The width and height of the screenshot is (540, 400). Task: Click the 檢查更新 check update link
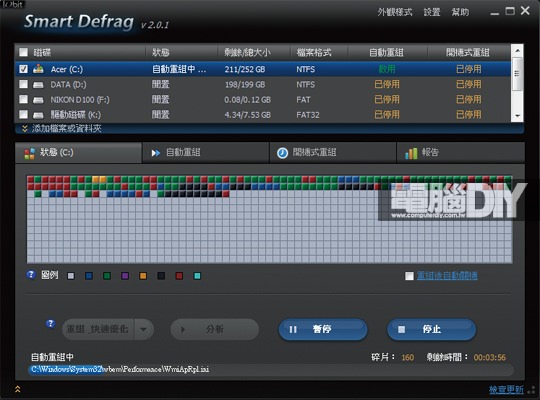(506, 390)
